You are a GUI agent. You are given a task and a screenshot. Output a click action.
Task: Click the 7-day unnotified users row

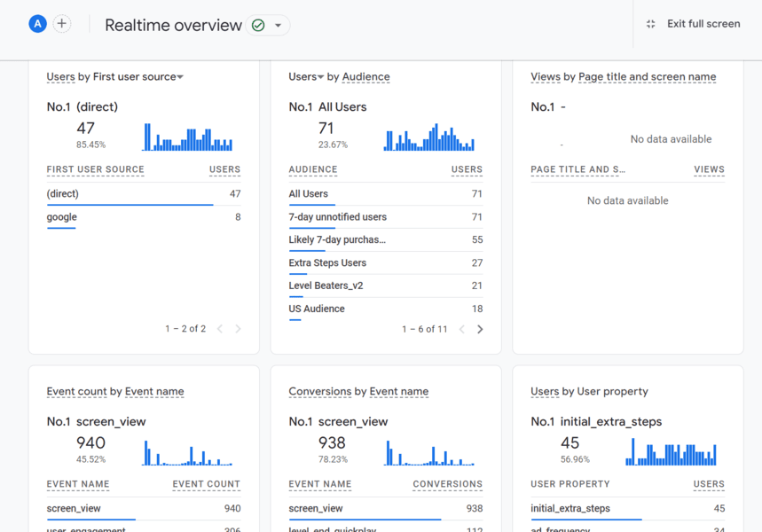coord(385,217)
